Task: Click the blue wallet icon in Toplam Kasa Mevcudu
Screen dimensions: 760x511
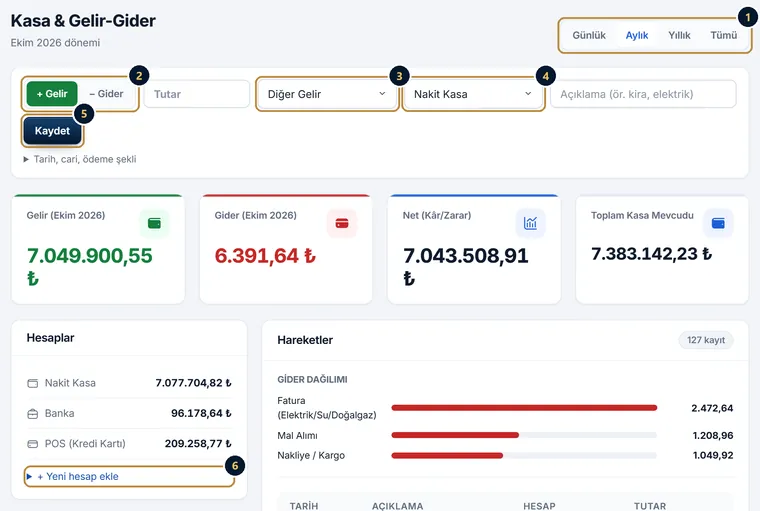Action: (718, 224)
